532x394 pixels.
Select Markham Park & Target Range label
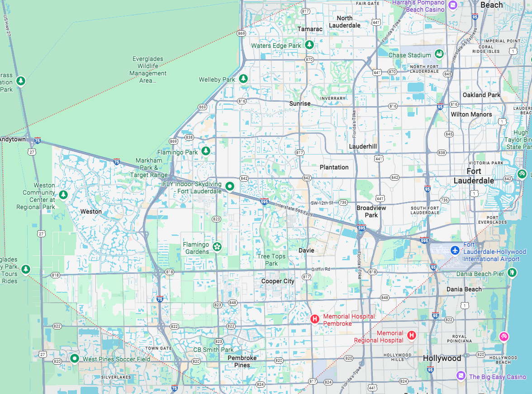point(149,168)
